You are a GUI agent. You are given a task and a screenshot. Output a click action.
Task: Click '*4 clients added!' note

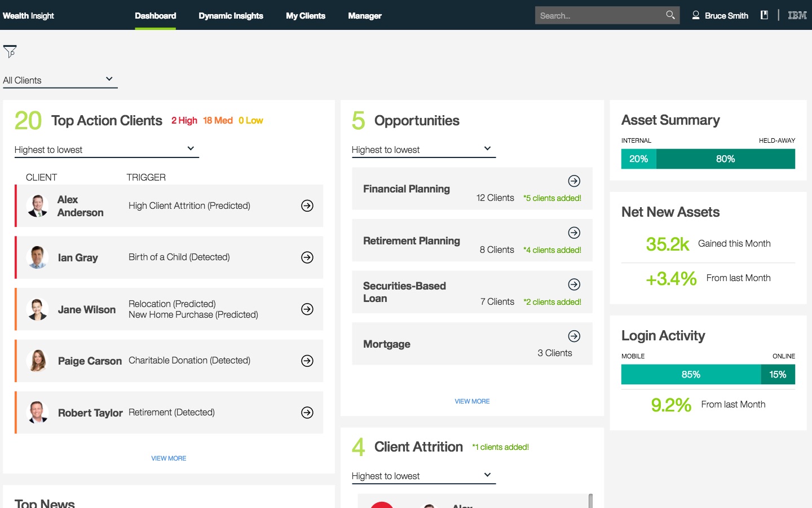552,250
